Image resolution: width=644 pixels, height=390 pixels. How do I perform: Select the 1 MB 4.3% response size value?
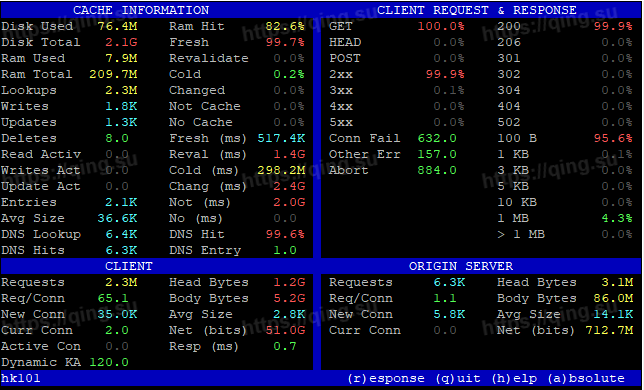(617, 218)
